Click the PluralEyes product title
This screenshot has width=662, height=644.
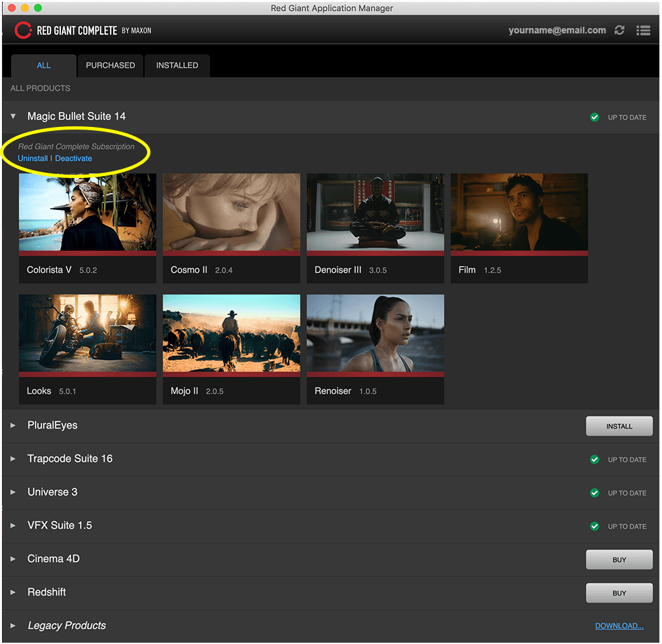pyautogui.click(x=52, y=425)
